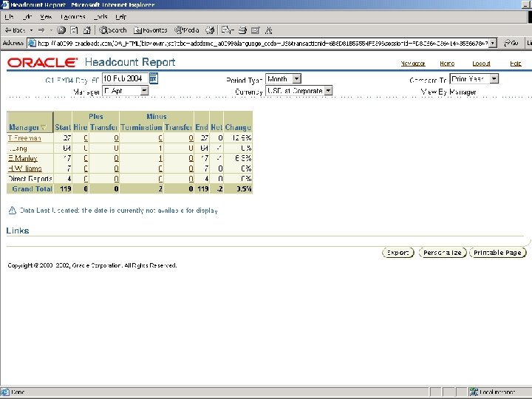
Task: Open the View menu
Action: point(46,16)
